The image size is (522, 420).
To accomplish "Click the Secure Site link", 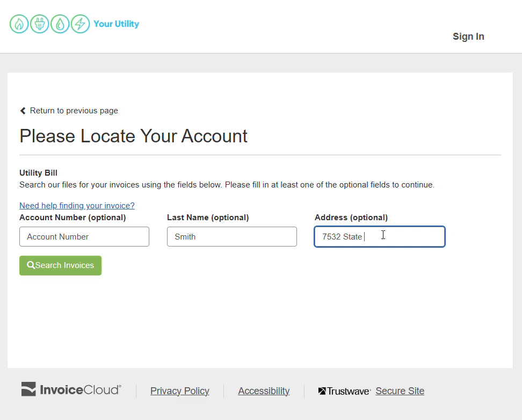I will coord(400,391).
